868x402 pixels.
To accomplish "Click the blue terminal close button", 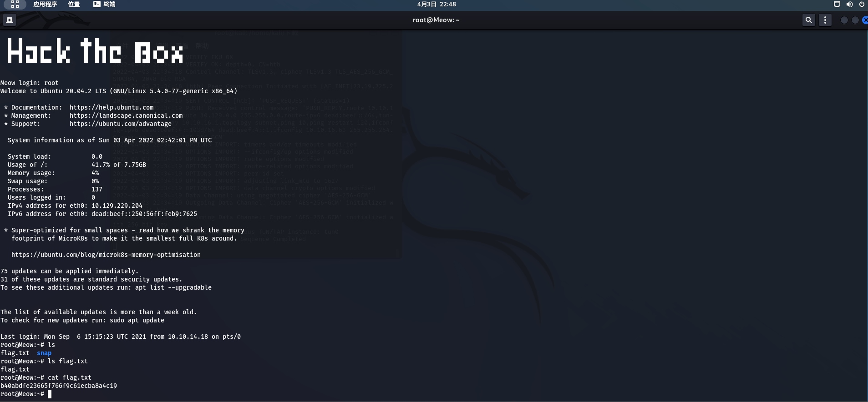I will coord(865,20).
